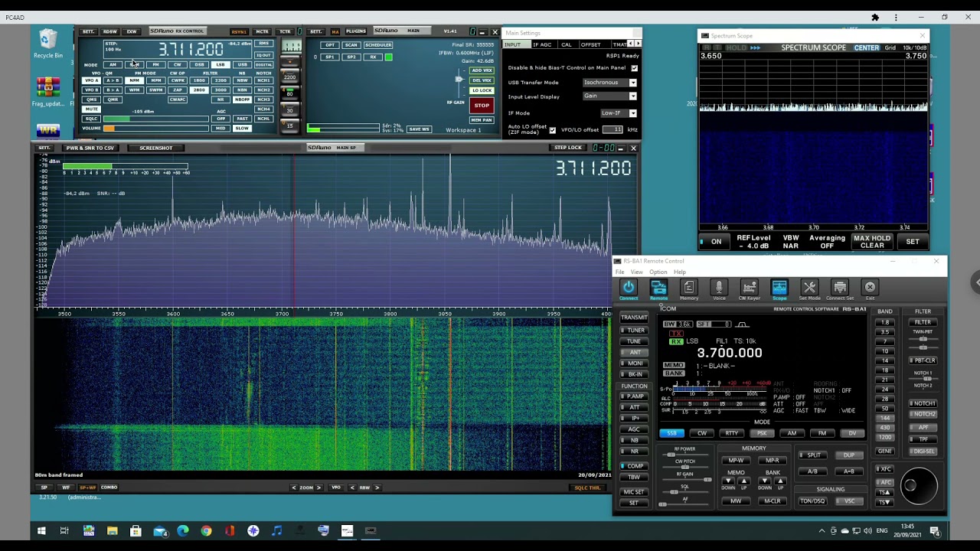Open the Help menu in RS-BA1
The height and width of the screenshot is (551, 980).
(x=679, y=272)
